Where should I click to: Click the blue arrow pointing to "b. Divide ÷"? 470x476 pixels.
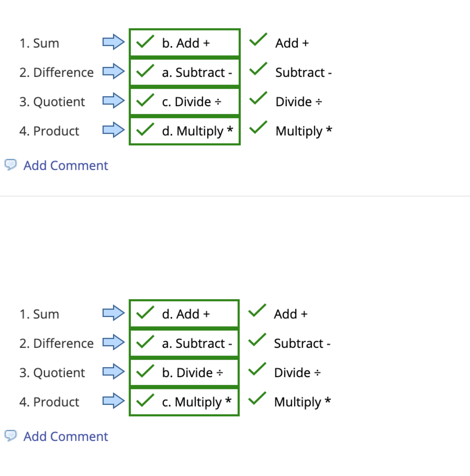[x=113, y=371]
